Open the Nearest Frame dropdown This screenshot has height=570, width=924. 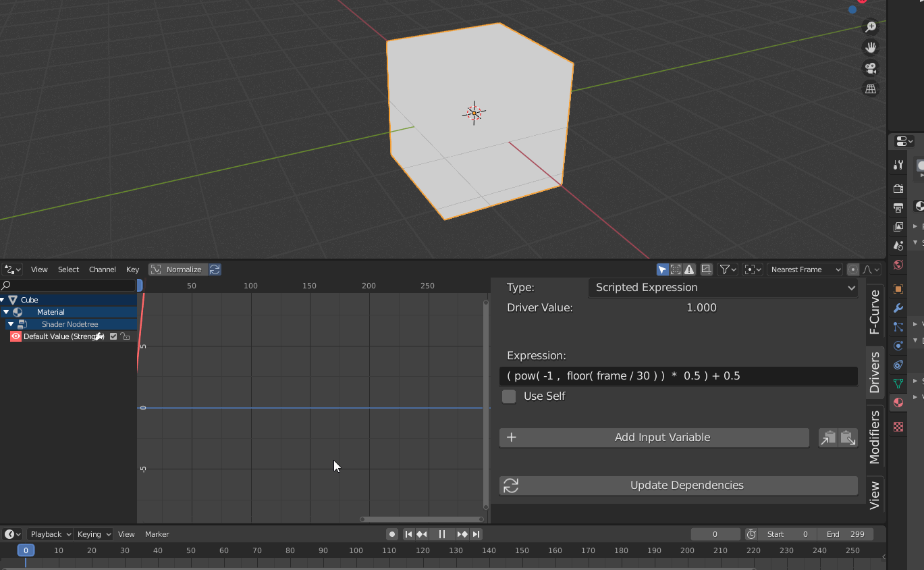coord(805,269)
